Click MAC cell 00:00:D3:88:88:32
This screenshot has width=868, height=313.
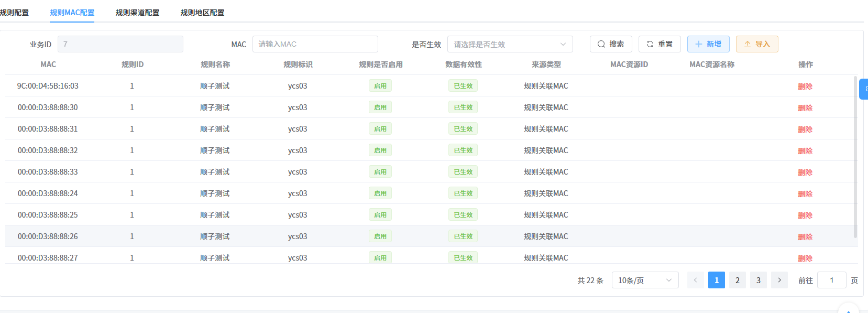click(x=48, y=150)
